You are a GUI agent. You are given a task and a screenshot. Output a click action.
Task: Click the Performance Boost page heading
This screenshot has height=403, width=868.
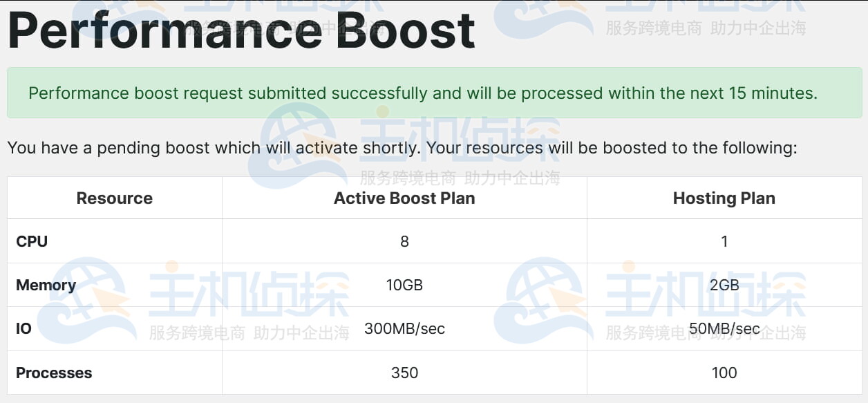[x=241, y=30]
